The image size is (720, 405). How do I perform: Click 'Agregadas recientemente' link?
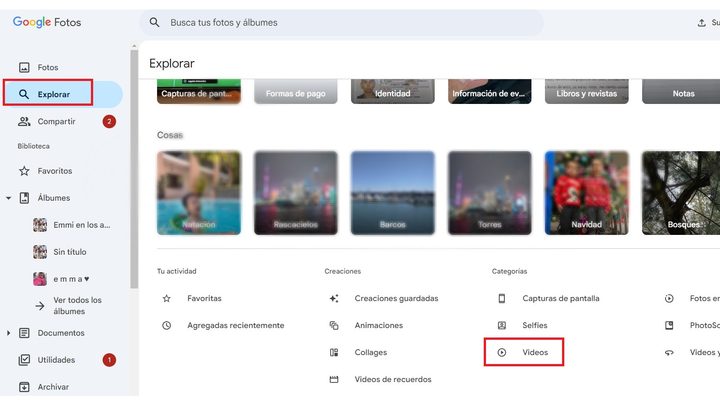(x=236, y=326)
